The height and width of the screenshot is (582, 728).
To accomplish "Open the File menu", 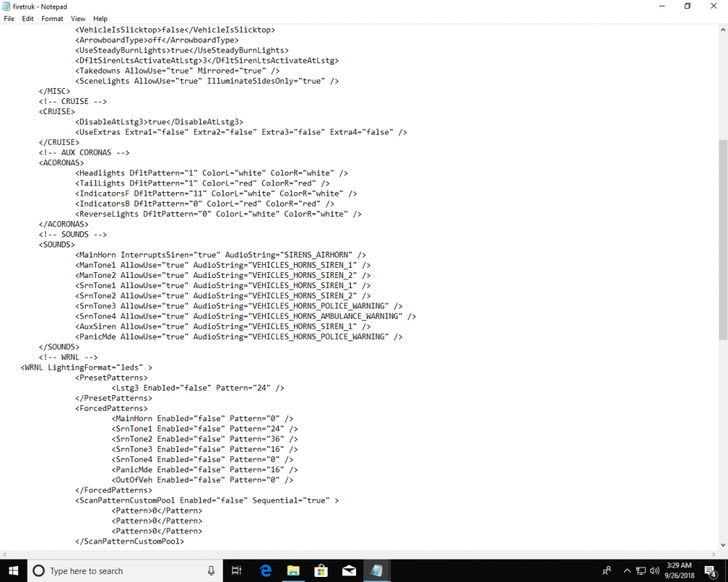I will [9, 18].
